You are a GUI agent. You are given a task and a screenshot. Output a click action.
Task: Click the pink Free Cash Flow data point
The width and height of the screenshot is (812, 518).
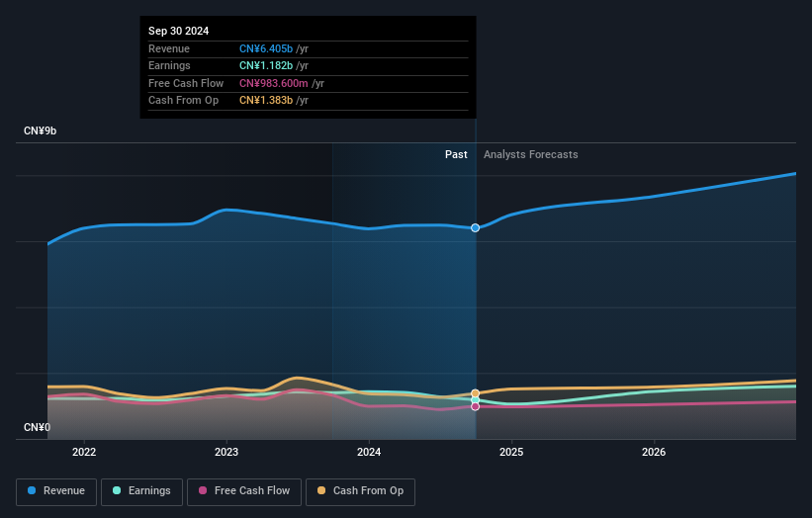[x=476, y=406]
